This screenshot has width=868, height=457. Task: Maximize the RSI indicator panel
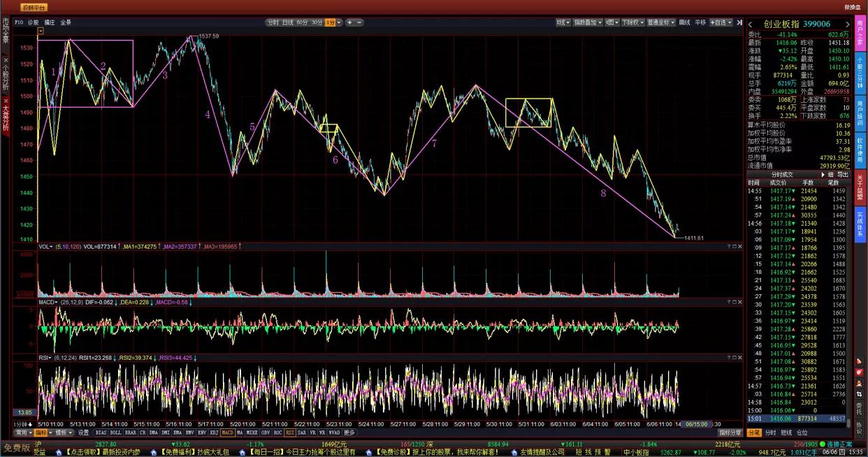734,358
